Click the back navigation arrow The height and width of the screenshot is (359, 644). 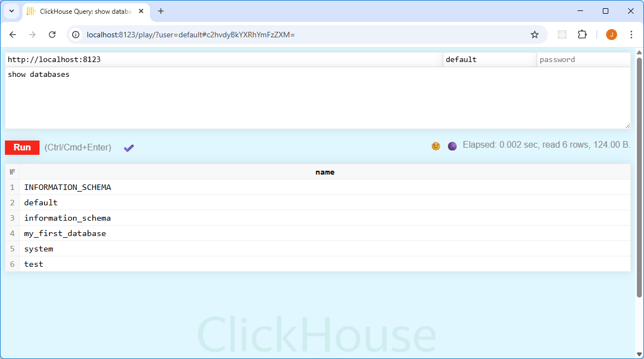point(13,34)
